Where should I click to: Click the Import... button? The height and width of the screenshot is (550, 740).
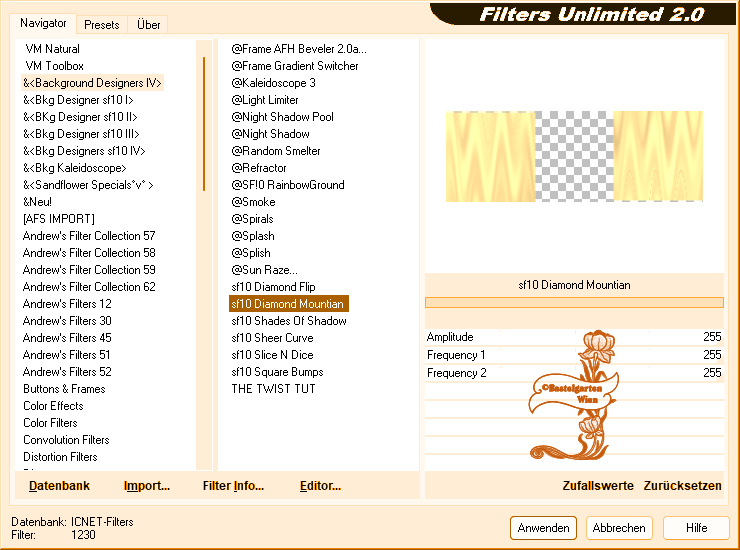[x=147, y=486]
